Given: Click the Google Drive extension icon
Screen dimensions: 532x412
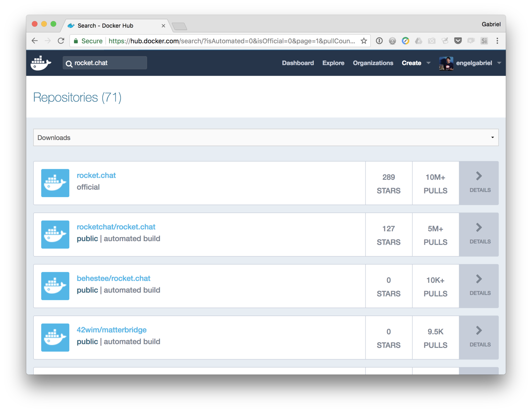Looking at the screenshot, I should click(x=418, y=41).
